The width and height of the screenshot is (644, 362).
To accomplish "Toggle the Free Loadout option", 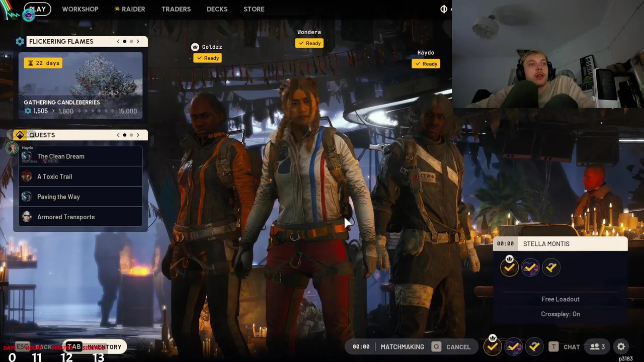I will [x=560, y=299].
